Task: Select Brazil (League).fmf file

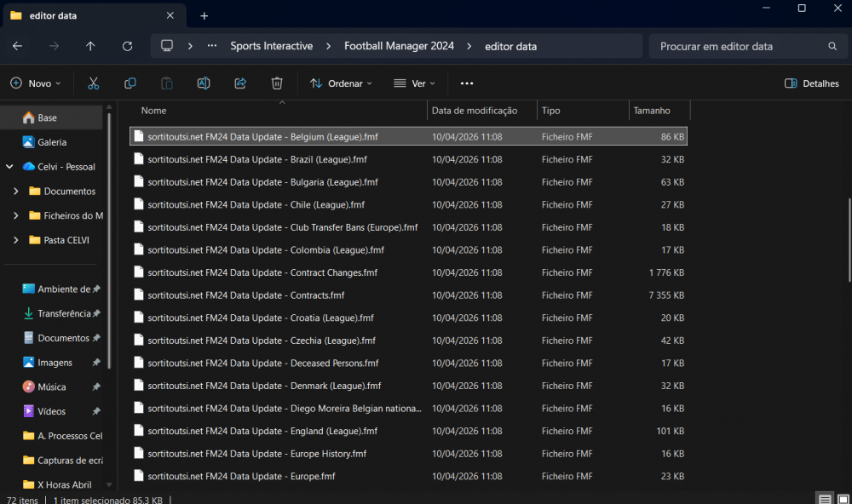Action: click(x=409, y=159)
